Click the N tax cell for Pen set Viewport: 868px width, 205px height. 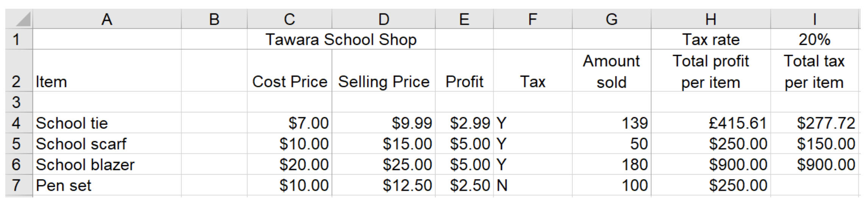[x=533, y=185]
